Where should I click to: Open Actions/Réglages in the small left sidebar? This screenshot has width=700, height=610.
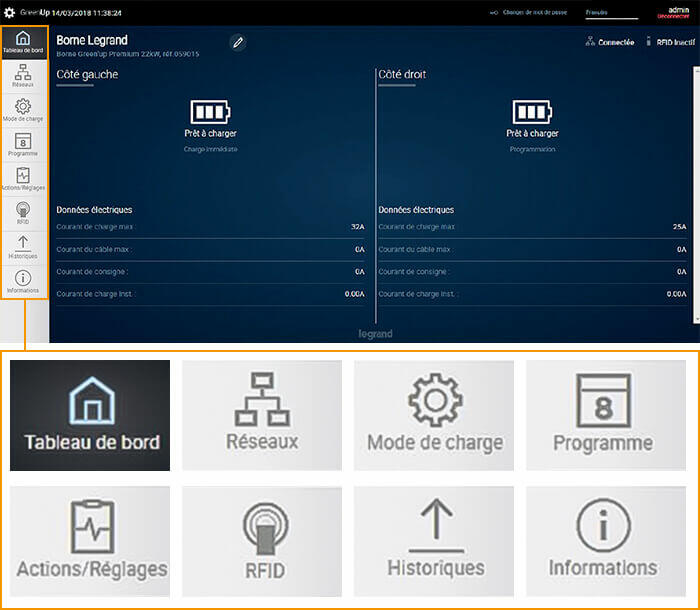[x=23, y=179]
